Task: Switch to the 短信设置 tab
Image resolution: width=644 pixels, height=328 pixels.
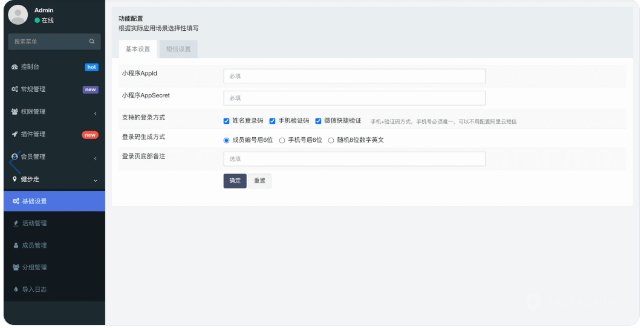Action: 178,49
